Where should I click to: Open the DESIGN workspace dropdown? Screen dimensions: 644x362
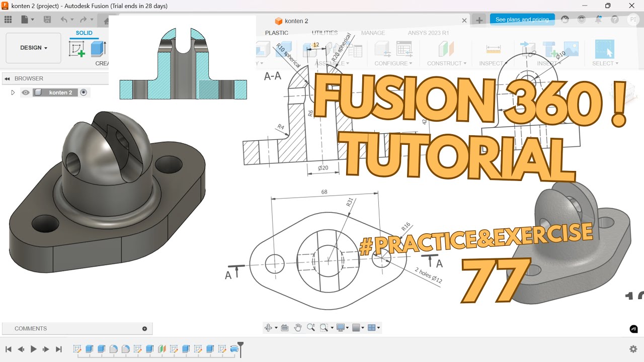[34, 48]
